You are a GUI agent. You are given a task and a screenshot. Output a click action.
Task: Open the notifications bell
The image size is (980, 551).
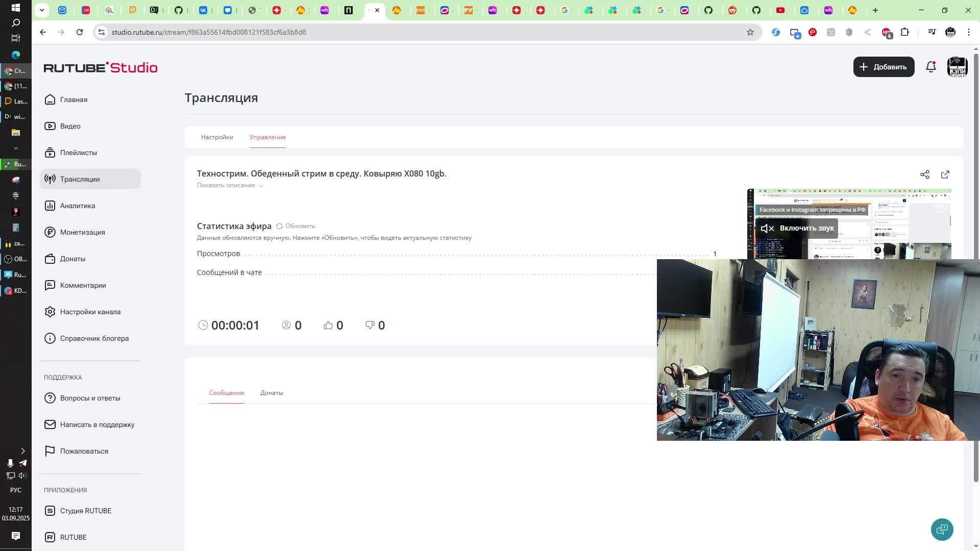930,67
